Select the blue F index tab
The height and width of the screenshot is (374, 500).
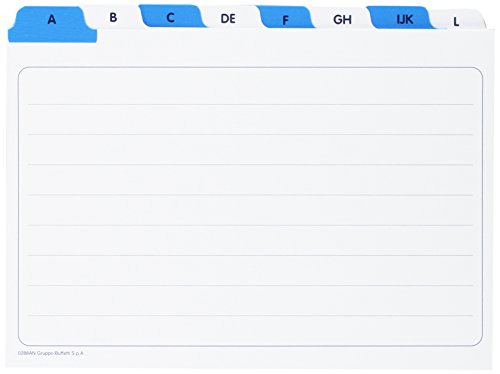point(286,19)
